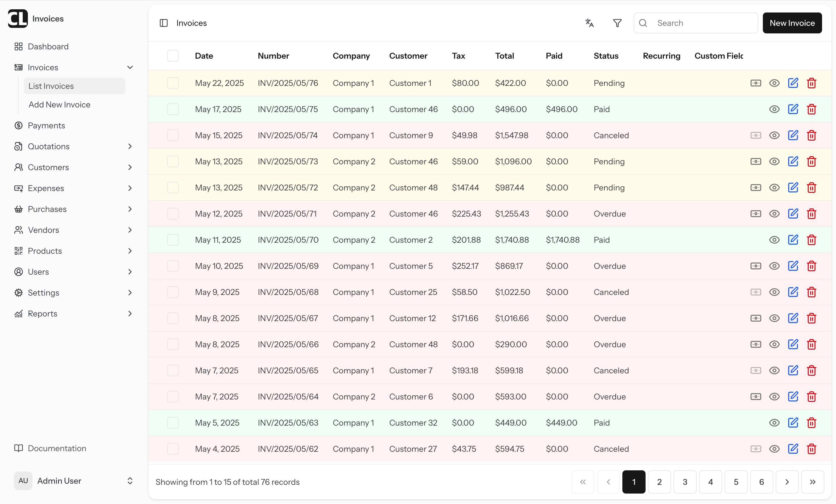View invoice INV/2025/05/69 via eye icon
This screenshot has height=504, width=836.
click(x=774, y=266)
